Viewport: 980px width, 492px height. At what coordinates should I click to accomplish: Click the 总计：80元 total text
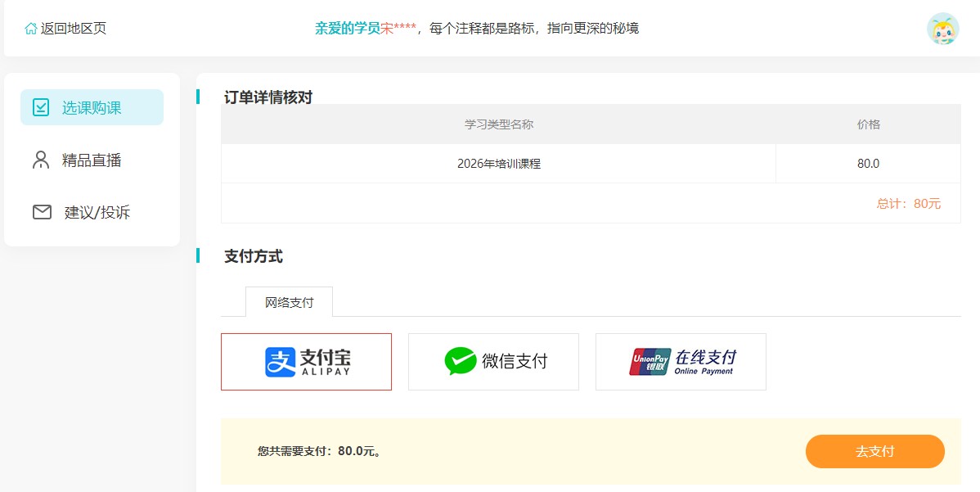click(909, 203)
